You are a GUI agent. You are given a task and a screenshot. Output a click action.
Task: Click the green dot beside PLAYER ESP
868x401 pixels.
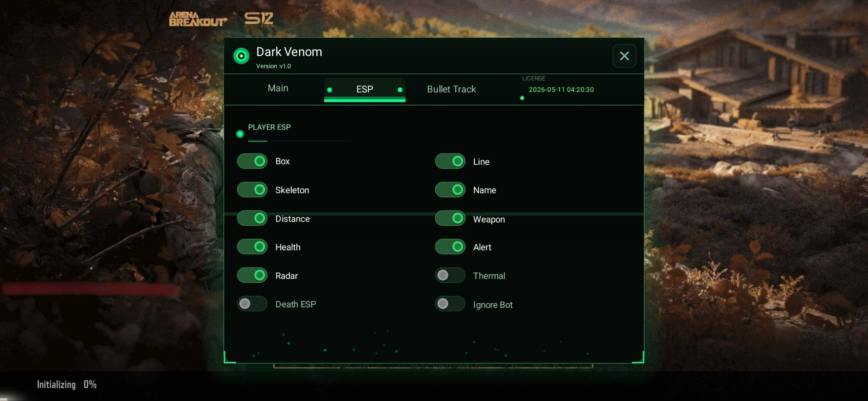click(240, 134)
